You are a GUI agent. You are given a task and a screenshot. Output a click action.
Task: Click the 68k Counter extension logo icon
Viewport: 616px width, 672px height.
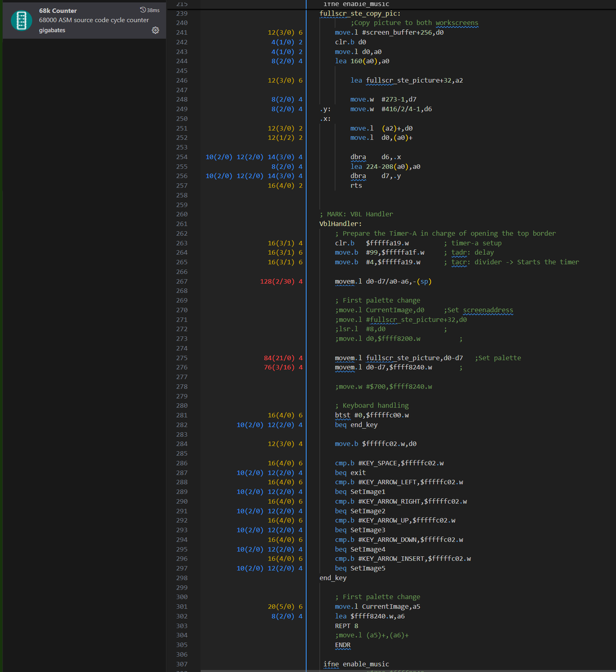pos(21,21)
